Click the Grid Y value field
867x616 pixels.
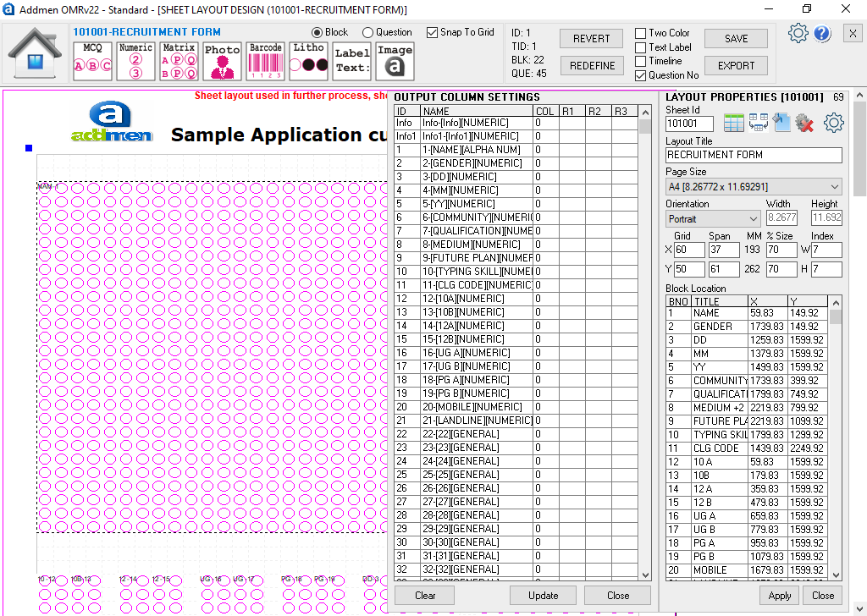(x=689, y=269)
